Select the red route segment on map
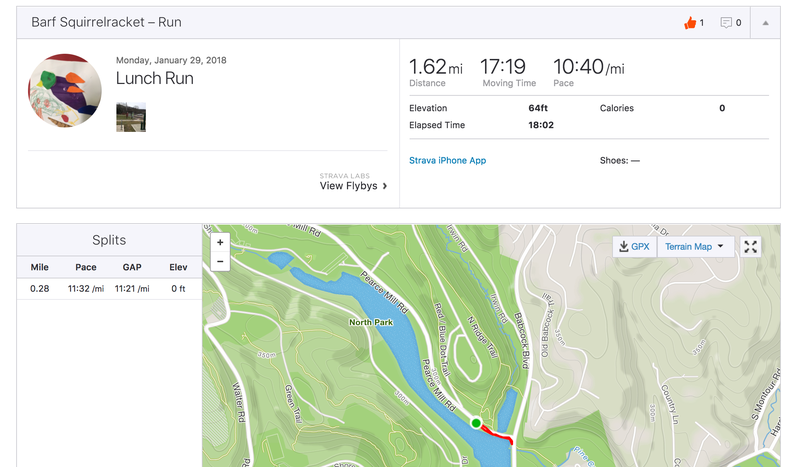 click(x=497, y=433)
